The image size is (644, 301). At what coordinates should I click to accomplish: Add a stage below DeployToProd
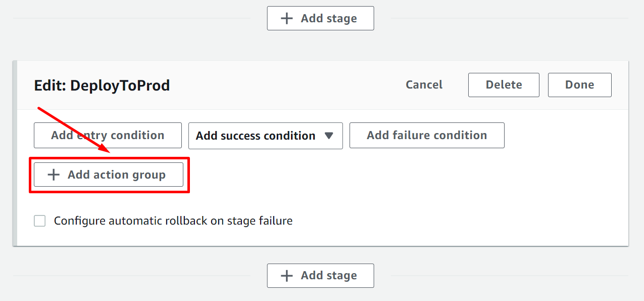click(x=320, y=276)
